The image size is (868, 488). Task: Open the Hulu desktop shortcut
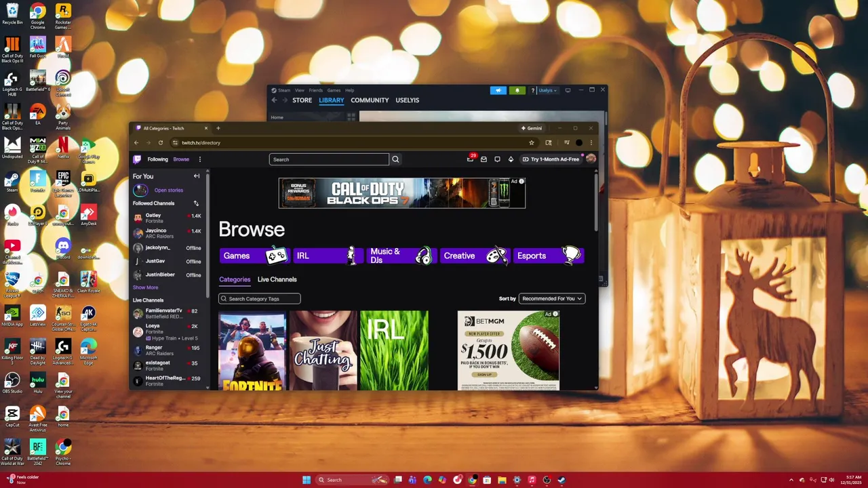coord(37,383)
